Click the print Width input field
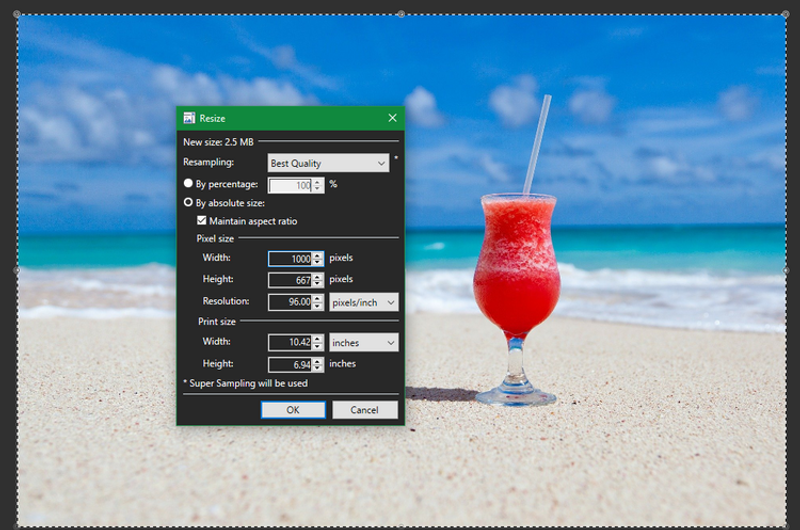 [290, 343]
